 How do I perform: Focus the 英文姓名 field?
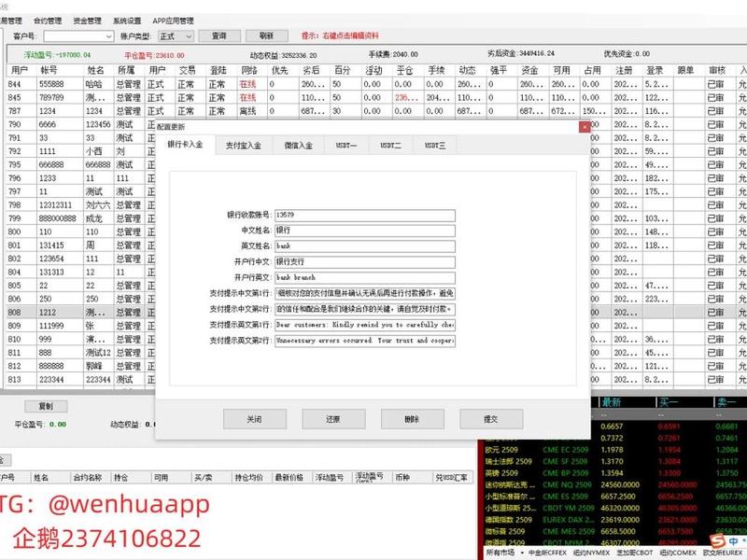pyautogui.click(x=365, y=246)
